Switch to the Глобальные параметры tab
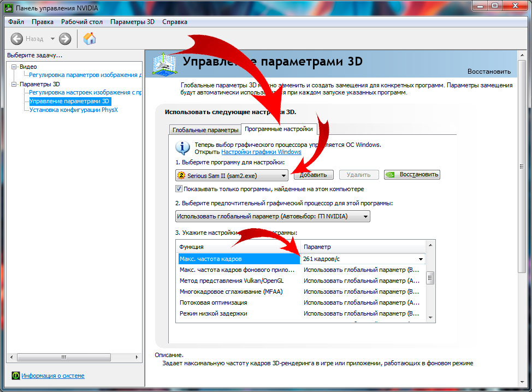 [205, 130]
